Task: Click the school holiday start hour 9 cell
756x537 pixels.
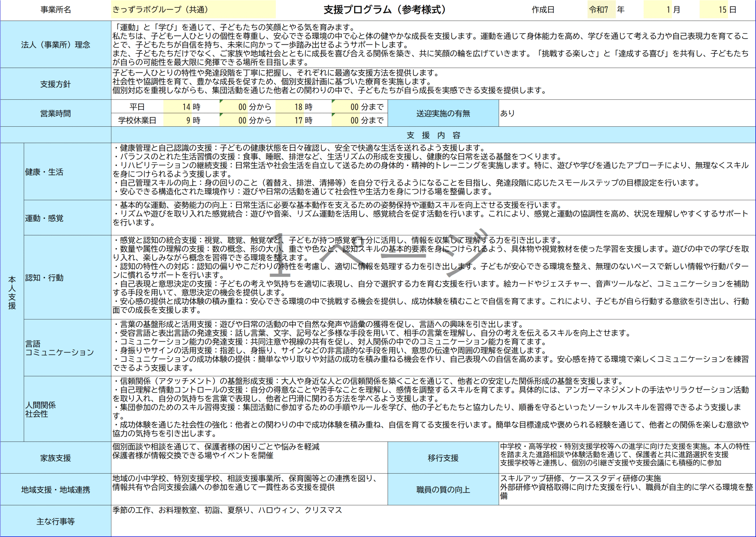Action: tap(177, 120)
